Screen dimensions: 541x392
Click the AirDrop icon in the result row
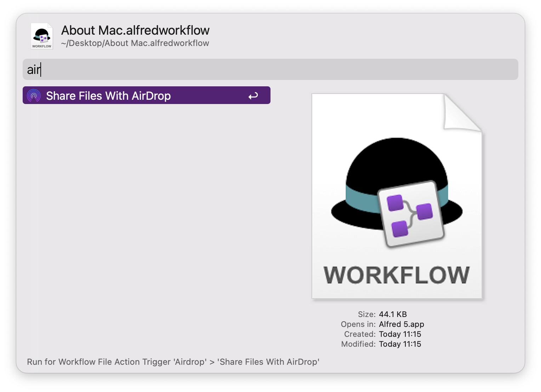click(34, 96)
